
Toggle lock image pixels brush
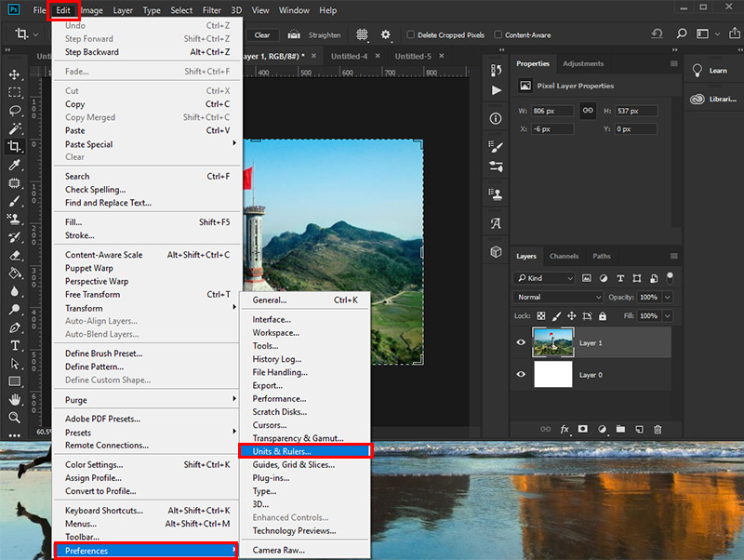click(x=556, y=316)
